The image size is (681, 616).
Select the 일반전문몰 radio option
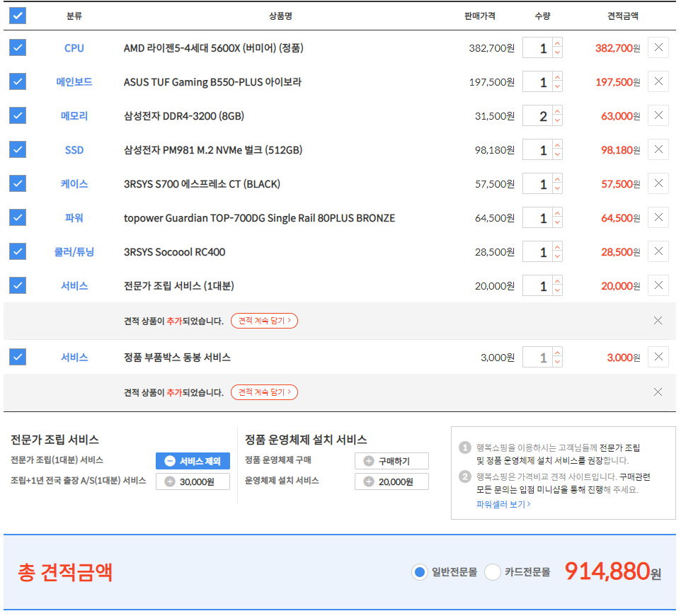(x=419, y=572)
